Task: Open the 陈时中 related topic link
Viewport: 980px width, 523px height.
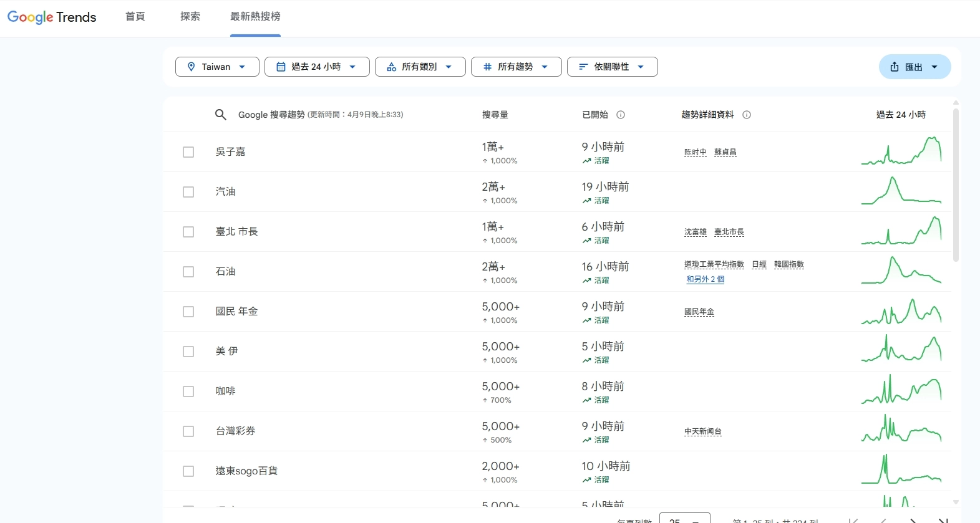Action: pos(696,152)
